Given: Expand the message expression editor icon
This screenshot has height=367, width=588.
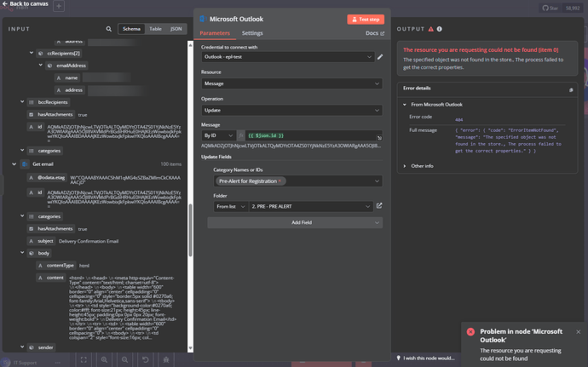Looking at the screenshot, I should 379,138.
